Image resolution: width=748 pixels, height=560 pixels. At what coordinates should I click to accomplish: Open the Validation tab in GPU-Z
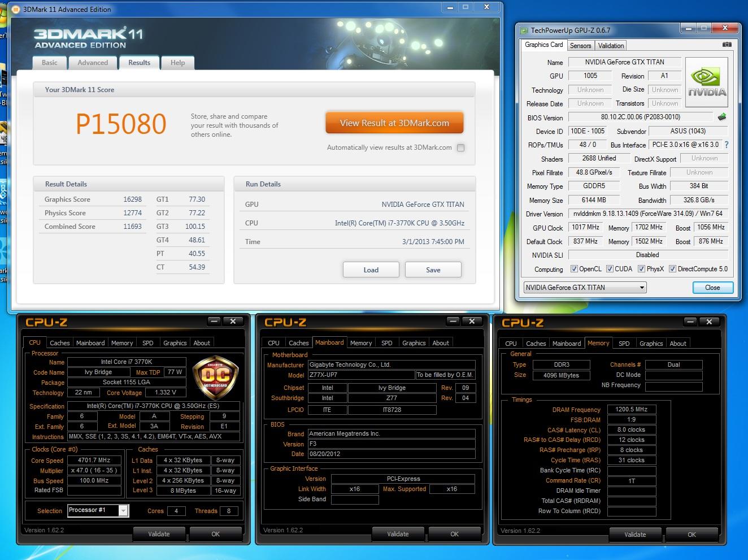611,46
